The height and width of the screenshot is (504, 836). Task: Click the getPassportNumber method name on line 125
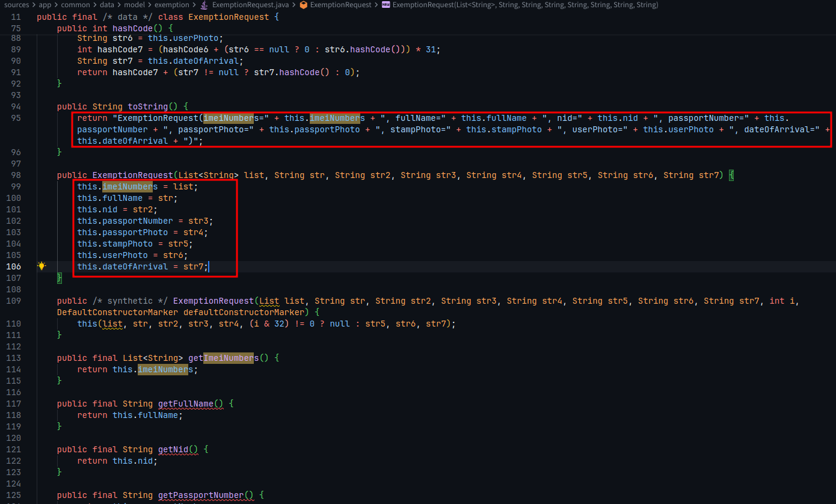pyautogui.click(x=201, y=495)
